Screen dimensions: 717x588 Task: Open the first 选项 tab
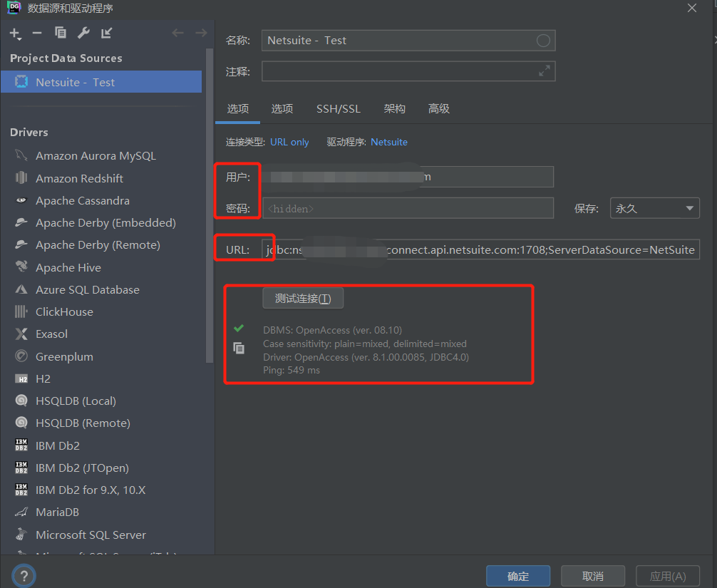point(238,109)
